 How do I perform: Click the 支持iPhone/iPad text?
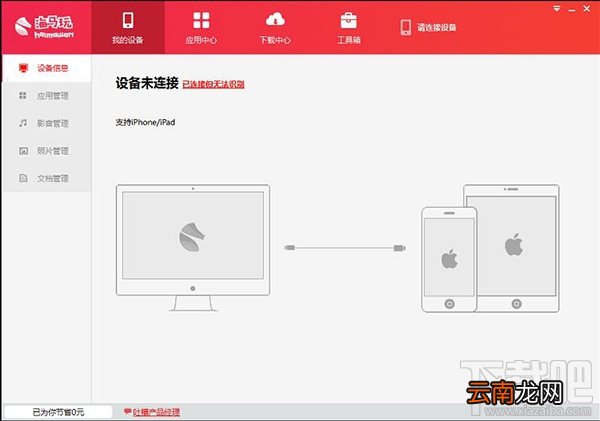point(145,122)
